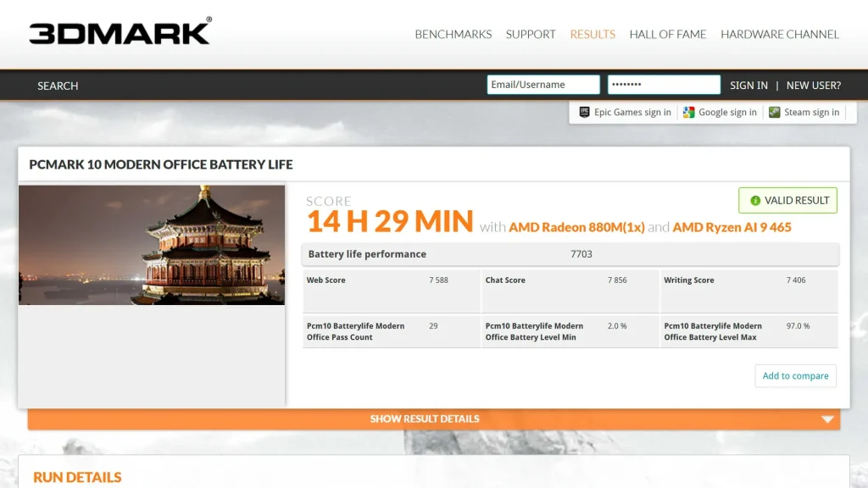The width and height of the screenshot is (868, 488).
Task: Click the Sign In button
Action: pos(748,86)
